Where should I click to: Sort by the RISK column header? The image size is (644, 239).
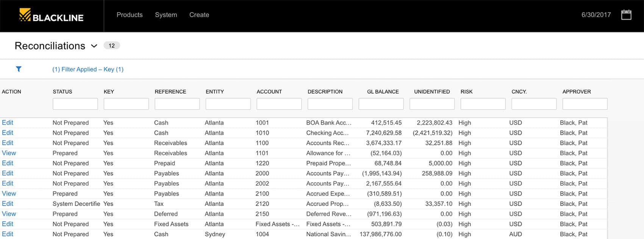pyautogui.click(x=467, y=92)
